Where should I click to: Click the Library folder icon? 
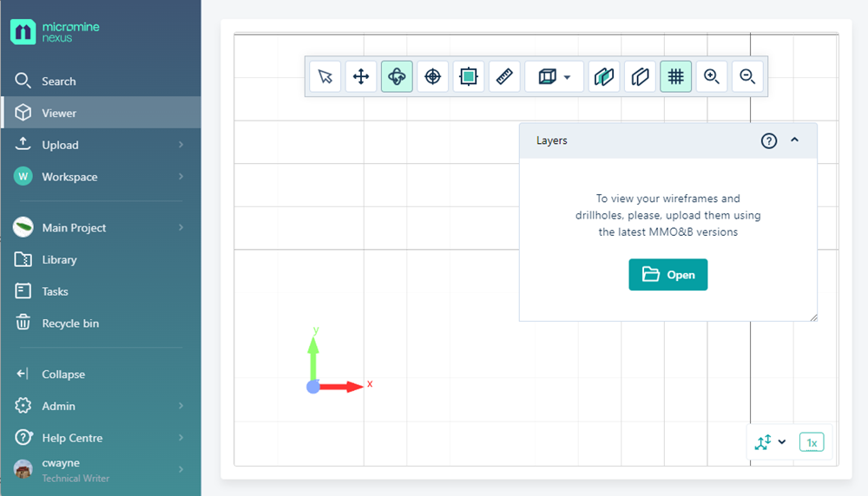coord(23,259)
